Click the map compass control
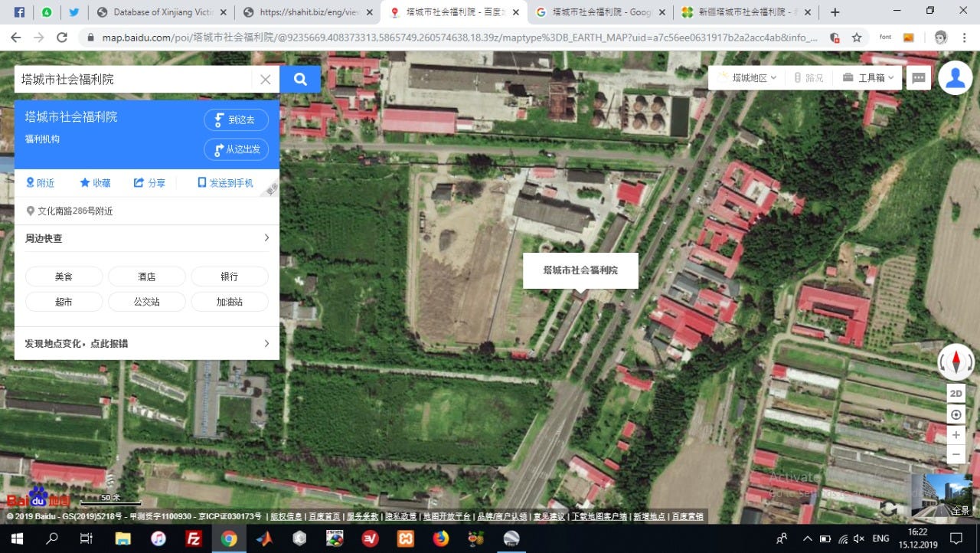Viewport: 980px width, 553px height. pos(956,362)
